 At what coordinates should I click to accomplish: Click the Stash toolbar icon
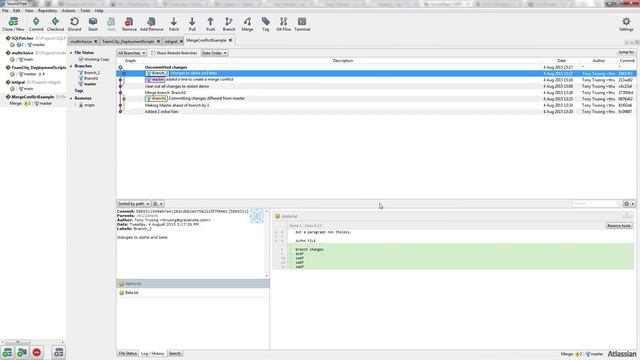93,24
